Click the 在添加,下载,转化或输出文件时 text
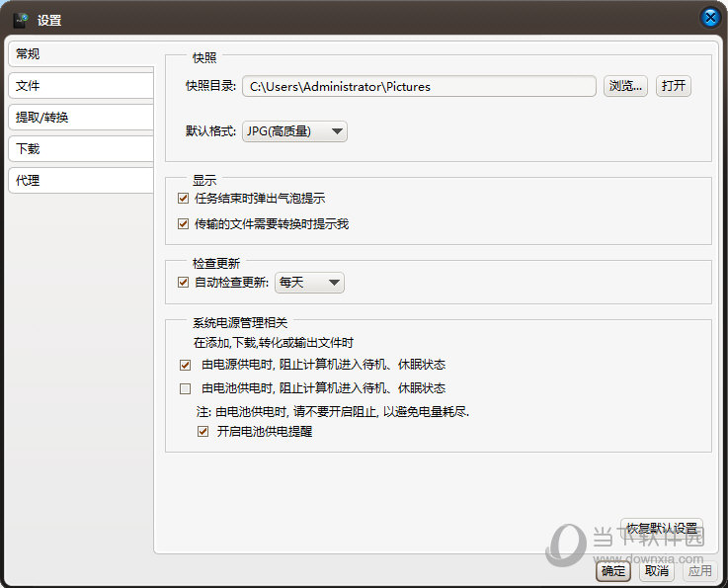728x588 pixels. pyautogui.click(x=273, y=343)
